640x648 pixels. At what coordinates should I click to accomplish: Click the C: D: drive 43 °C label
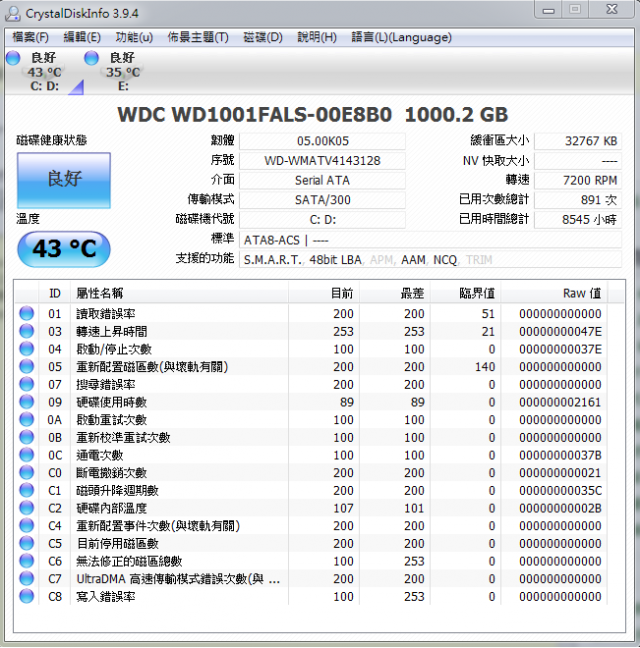point(44,72)
